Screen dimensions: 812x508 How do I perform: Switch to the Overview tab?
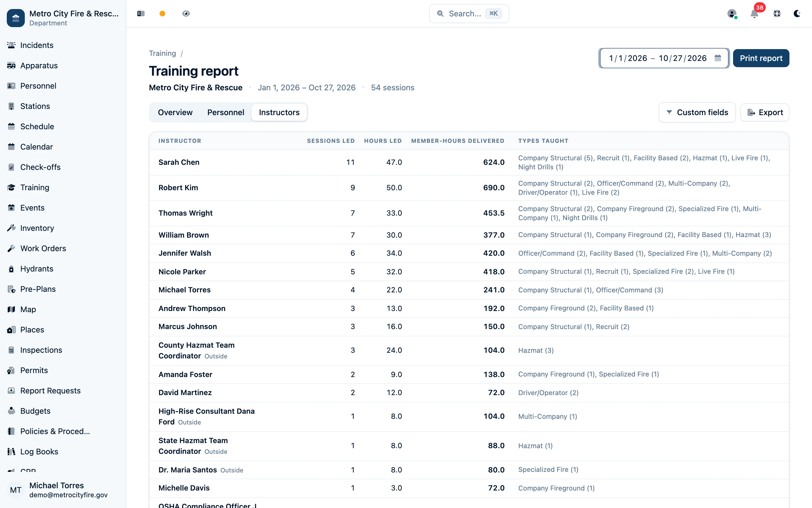(175, 112)
